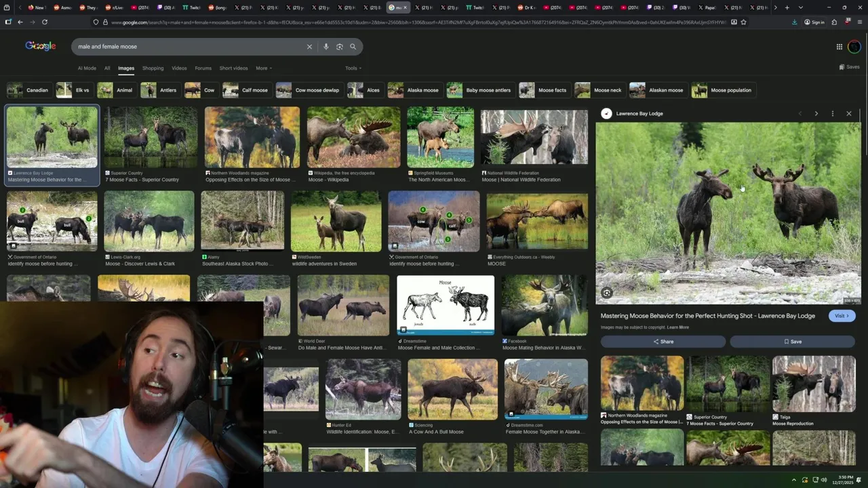
Task: Select the Forums tab
Action: 203,68
